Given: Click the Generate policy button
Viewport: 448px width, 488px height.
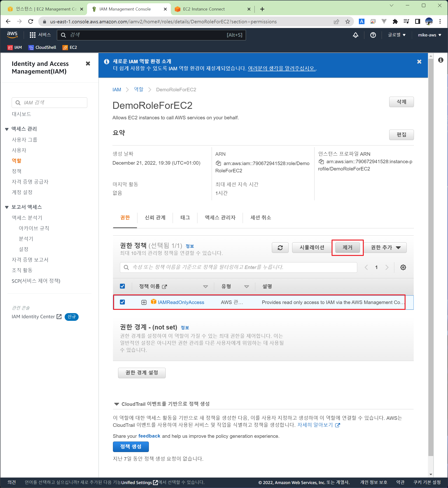Looking at the screenshot, I should (131, 446).
